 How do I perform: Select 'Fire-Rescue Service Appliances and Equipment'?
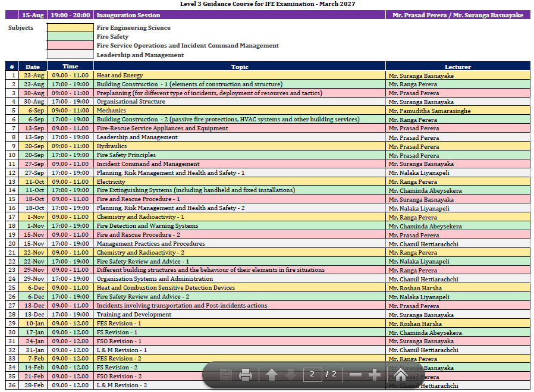[x=162, y=128]
